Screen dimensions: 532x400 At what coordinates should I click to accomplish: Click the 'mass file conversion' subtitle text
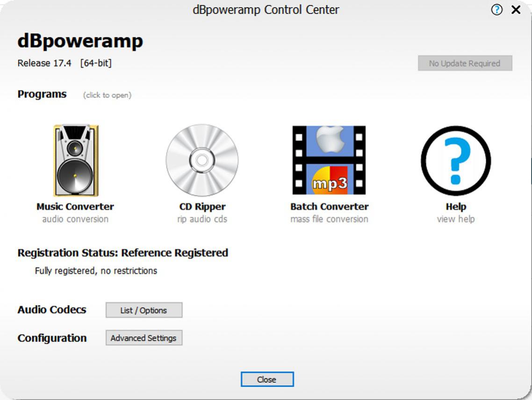point(329,219)
